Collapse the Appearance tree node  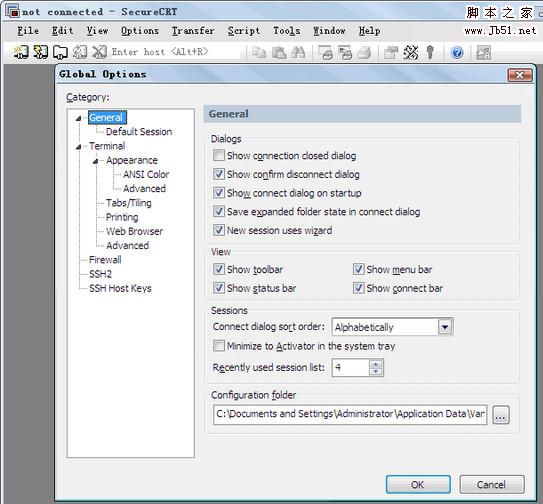[96, 161]
